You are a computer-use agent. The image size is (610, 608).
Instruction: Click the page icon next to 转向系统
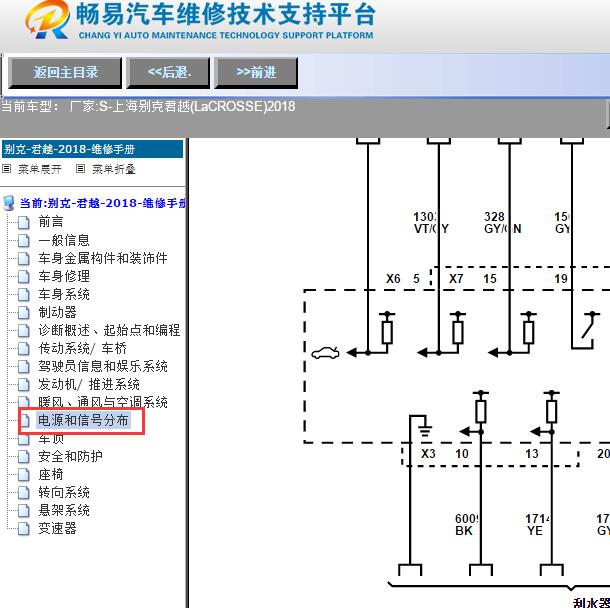[24, 493]
